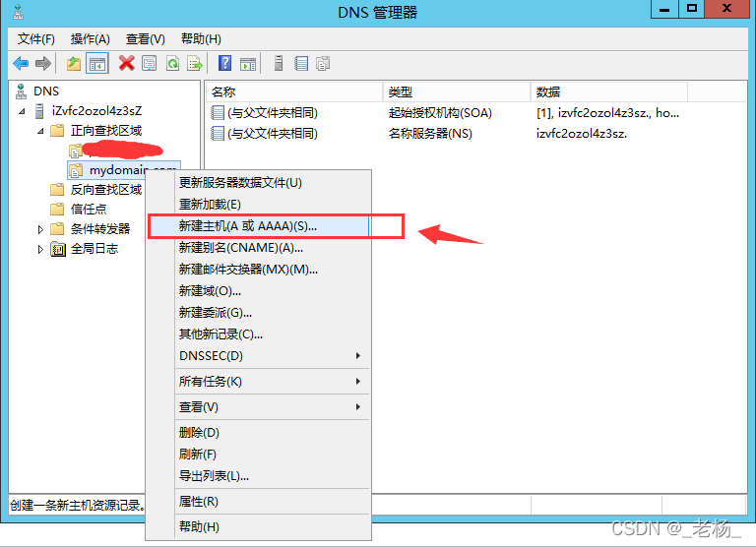Image resolution: width=756 pixels, height=547 pixels.
Task: Click the New Server tower toolbar icon
Action: (x=279, y=63)
